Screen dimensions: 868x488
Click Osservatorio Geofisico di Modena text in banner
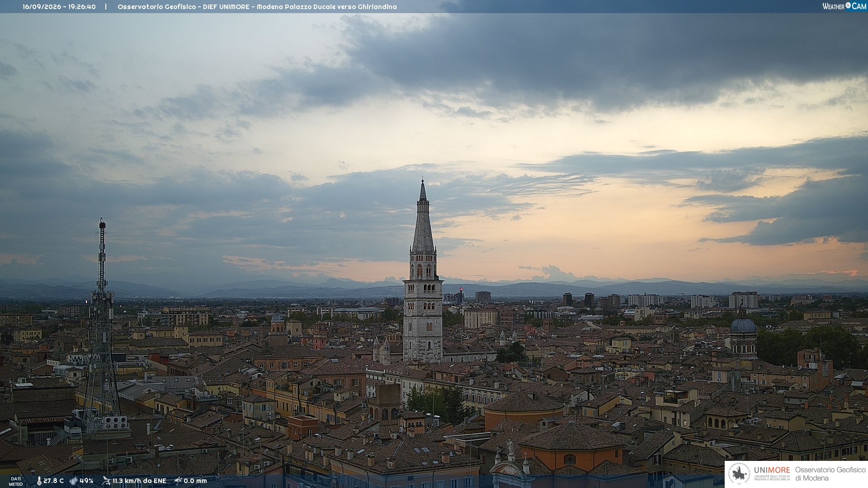click(x=830, y=474)
